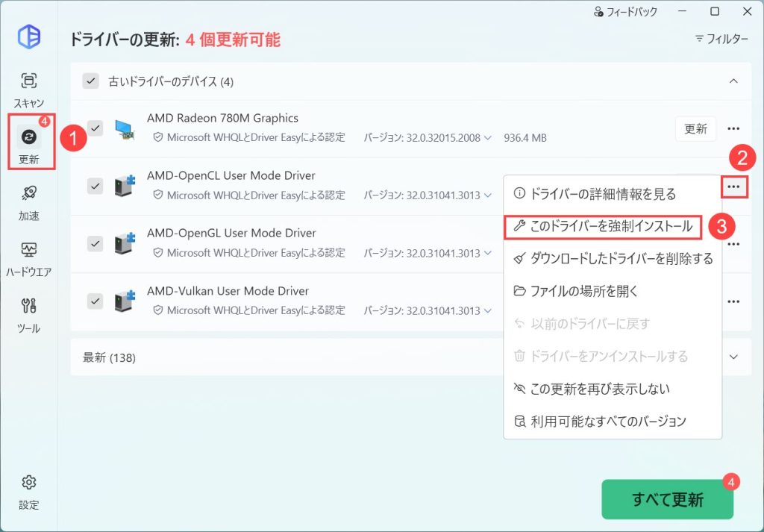Click the AMD-OpenCL User Mode Driver name
Image resolution: width=764 pixels, height=532 pixels.
coord(231,175)
